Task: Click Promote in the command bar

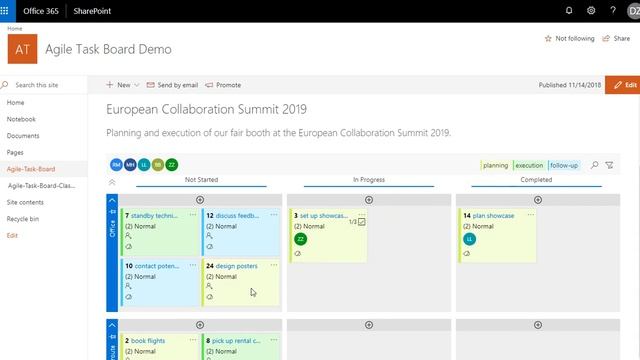Action: pos(223,85)
